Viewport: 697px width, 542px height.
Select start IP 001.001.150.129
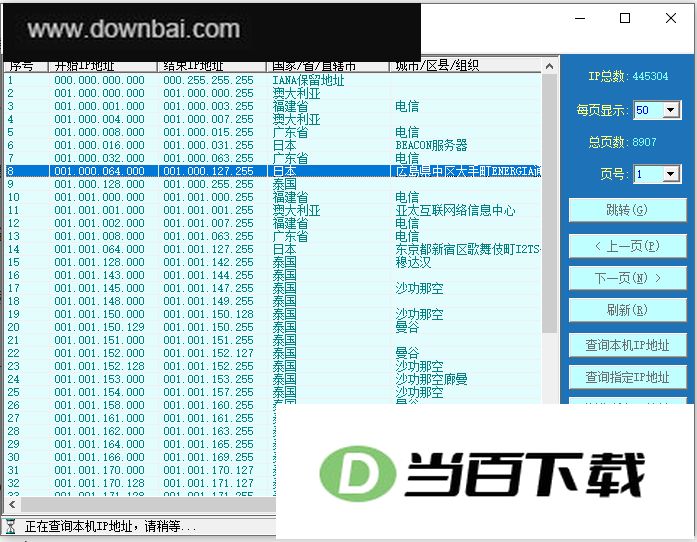pos(99,327)
